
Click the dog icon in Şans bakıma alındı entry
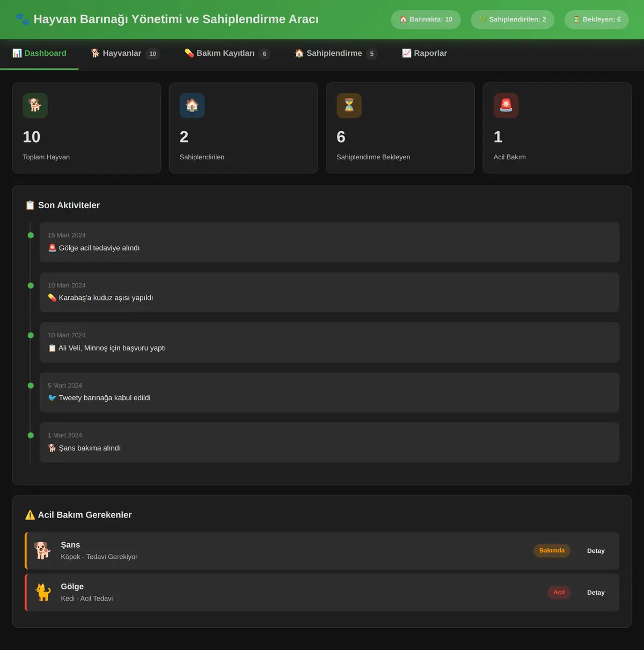(52, 448)
